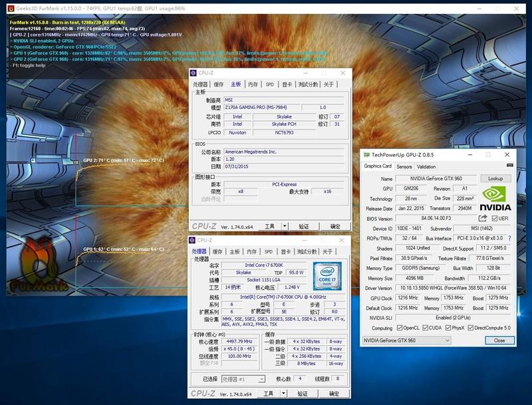Toggle the CUDA checkbox
The image size is (532, 405).
[x=425, y=328]
